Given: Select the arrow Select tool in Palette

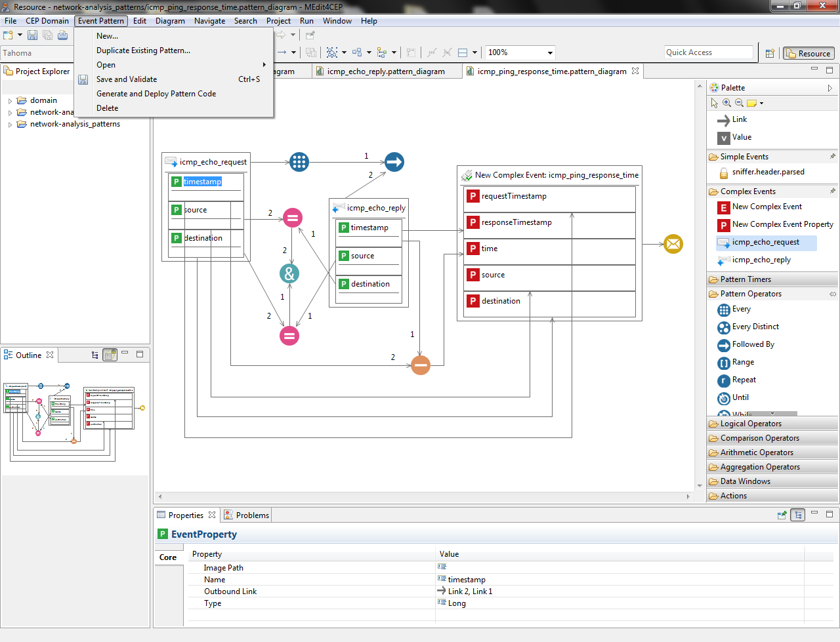Looking at the screenshot, I should pyautogui.click(x=715, y=103).
